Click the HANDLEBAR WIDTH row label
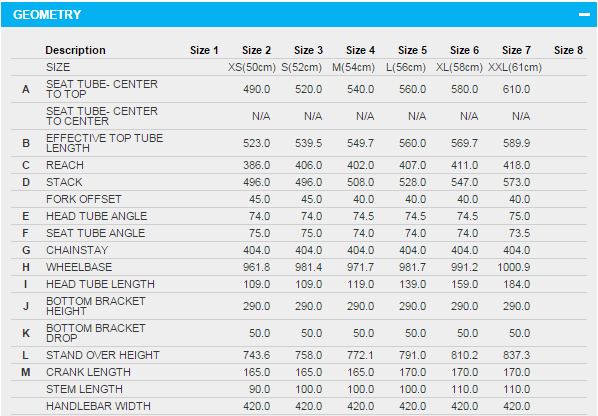The height and width of the screenshot is (416, 598). point(98,406)
